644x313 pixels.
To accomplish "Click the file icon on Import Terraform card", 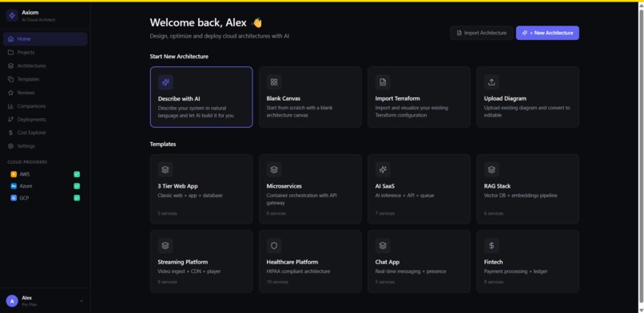I will 383,82.
